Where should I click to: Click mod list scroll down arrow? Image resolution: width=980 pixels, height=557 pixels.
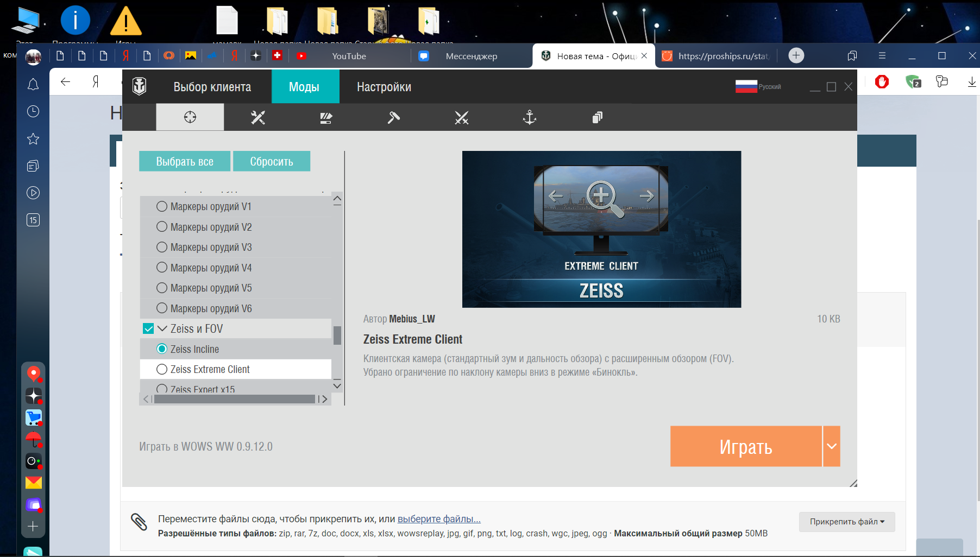(x=337, y=385)
